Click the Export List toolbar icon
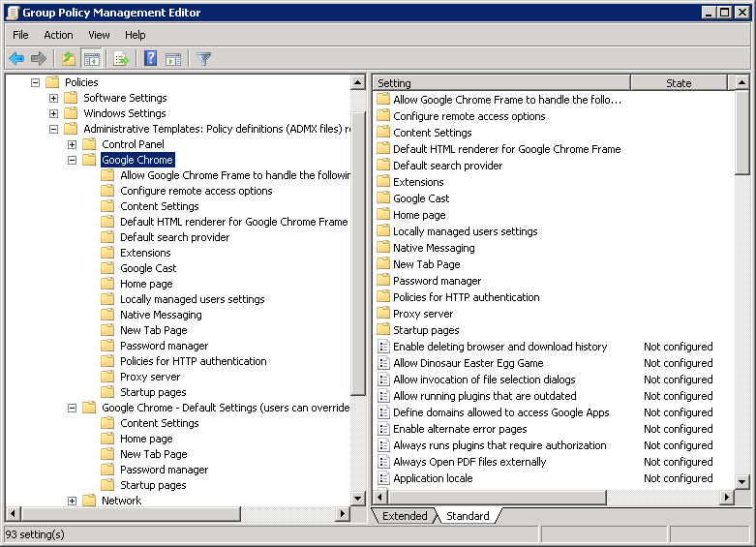The image size is (756, 547). (121, 59)
